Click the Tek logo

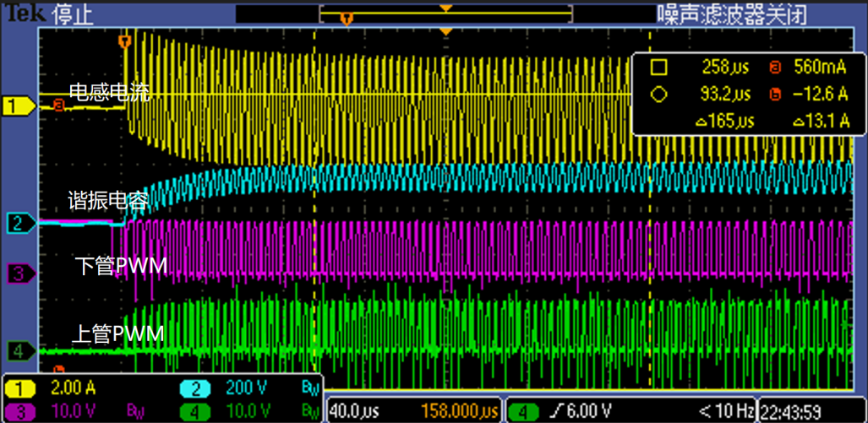(24, 13)
